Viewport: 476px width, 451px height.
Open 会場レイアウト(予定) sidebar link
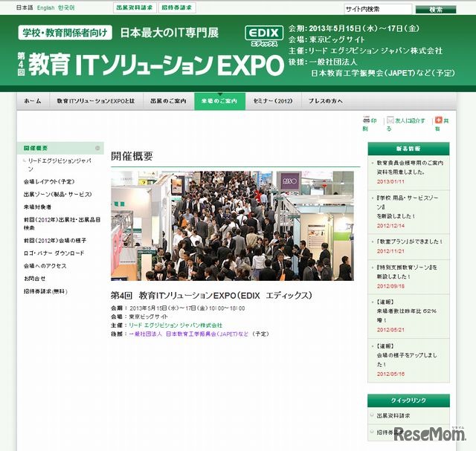(x=49, y=182)
